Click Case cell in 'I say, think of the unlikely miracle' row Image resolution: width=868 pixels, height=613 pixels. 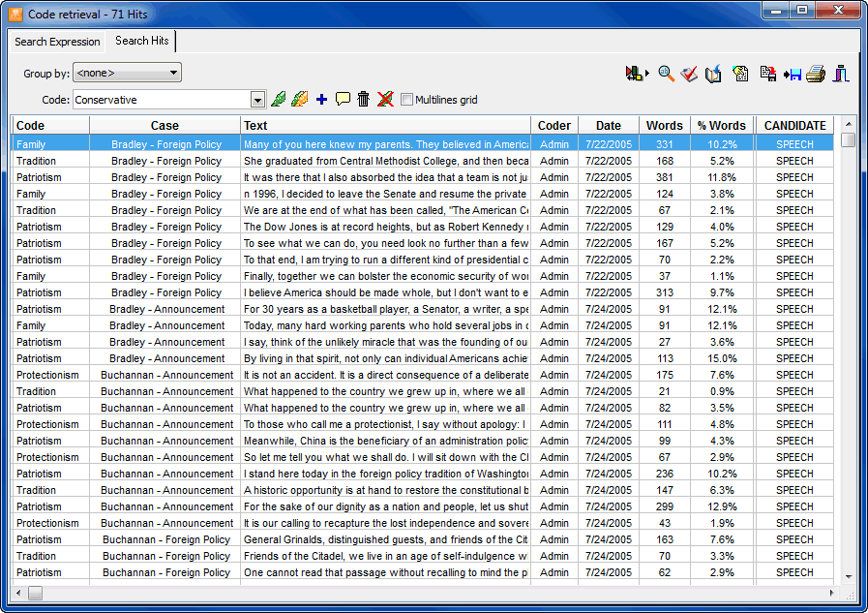(x=166, y=342)
